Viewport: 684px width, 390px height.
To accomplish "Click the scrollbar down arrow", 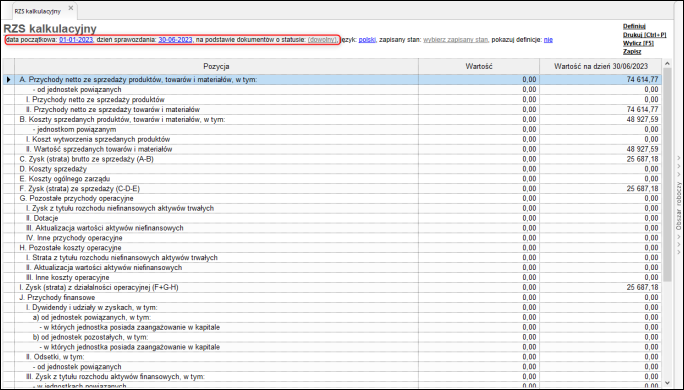I will point(667,383).
